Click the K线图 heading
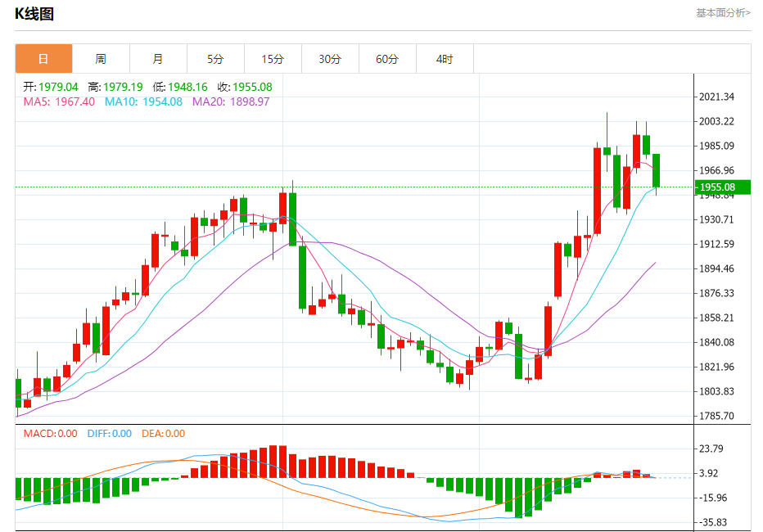 tap(34, 14)
